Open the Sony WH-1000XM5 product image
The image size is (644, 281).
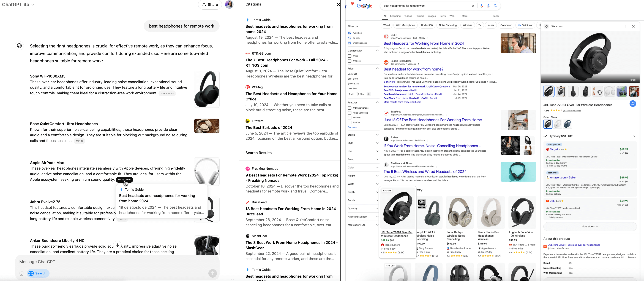tap(207, 89)
